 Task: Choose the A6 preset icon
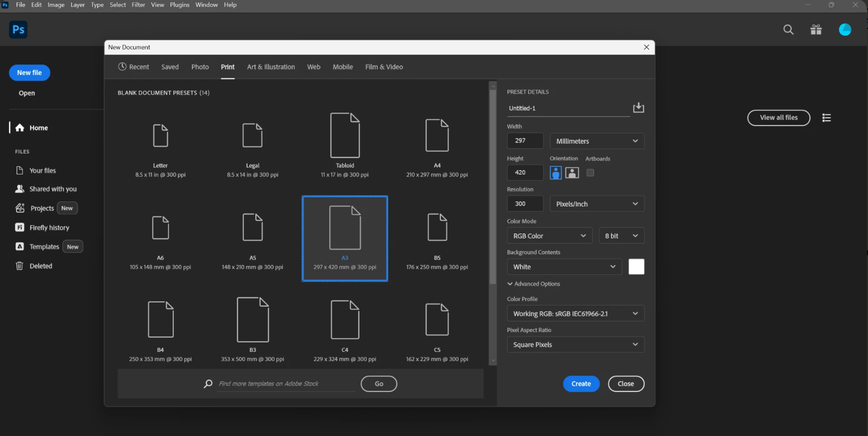click(x=161, y=227)
